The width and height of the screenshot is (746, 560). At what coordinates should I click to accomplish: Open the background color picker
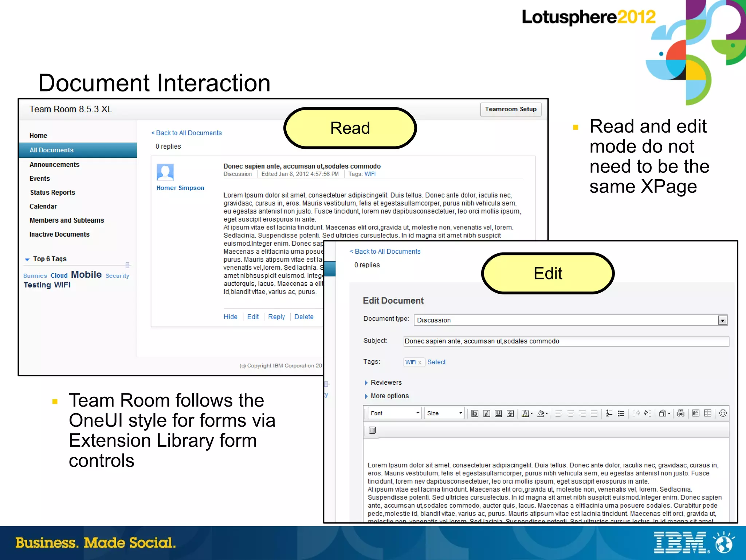click(x=542, y=413)
